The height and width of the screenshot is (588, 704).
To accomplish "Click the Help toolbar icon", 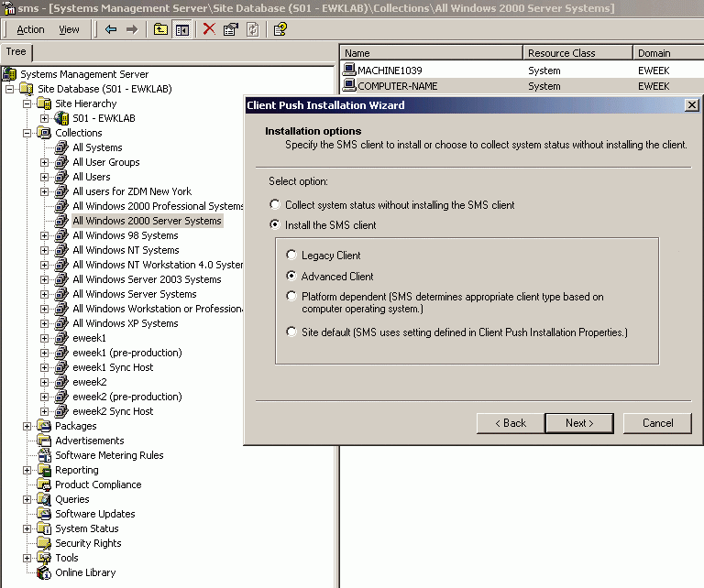I will pyautogui.click(x=280, y=29).
